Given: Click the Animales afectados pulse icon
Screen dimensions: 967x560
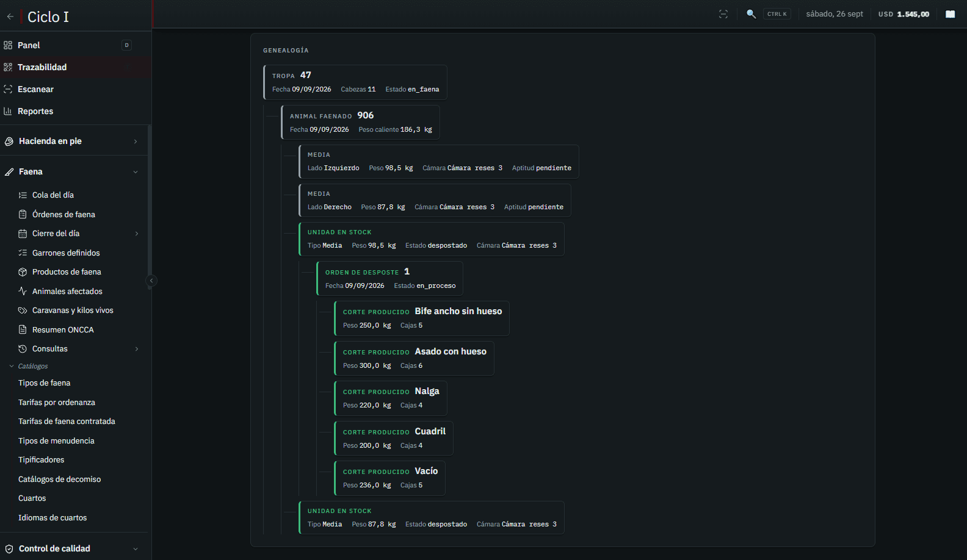Looking at the screenshot, I should (23, 291).
